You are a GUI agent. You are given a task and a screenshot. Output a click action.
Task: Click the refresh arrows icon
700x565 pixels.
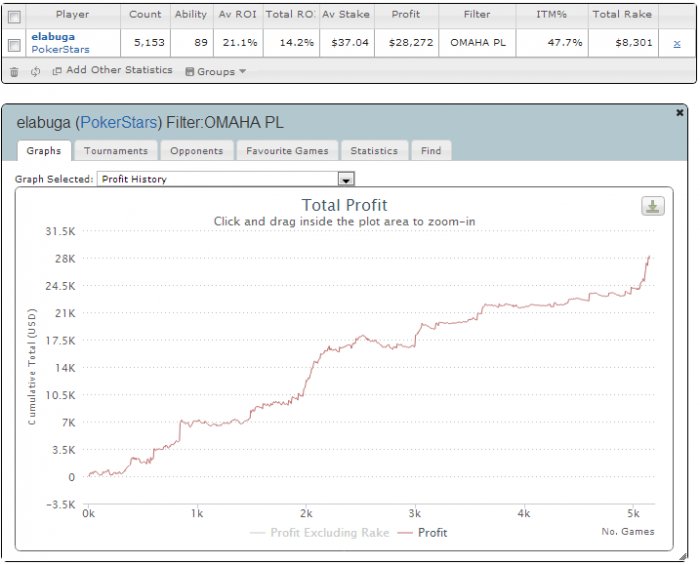coord(35,71)
